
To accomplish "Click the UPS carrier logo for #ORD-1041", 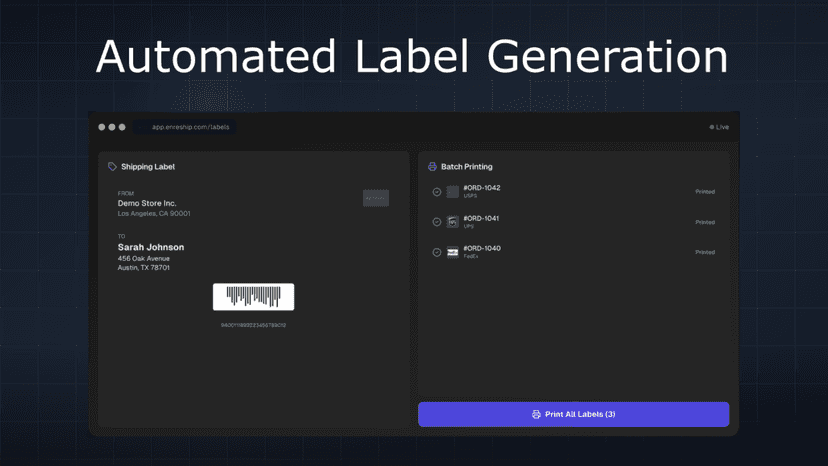I will pyautogui.click(x=453, y=222).
